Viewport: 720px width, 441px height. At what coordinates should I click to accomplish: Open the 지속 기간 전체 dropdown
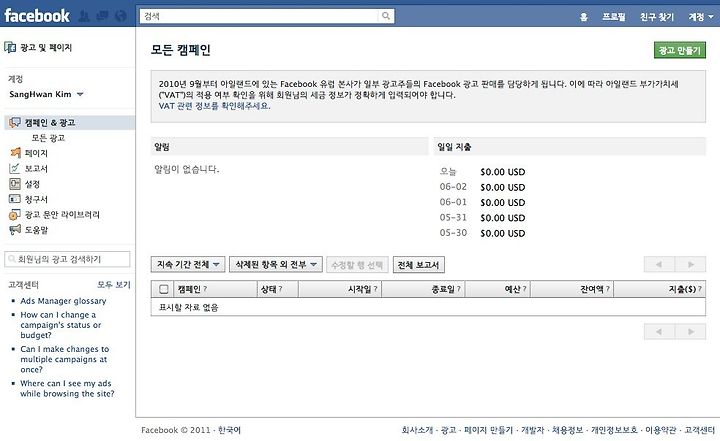coord(188,265)
